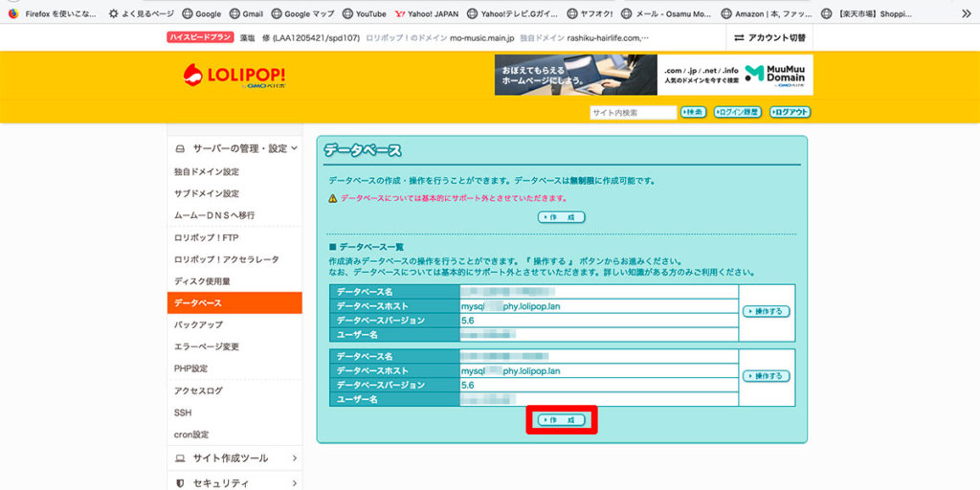Click 操作する for the first database

[766, 311]
